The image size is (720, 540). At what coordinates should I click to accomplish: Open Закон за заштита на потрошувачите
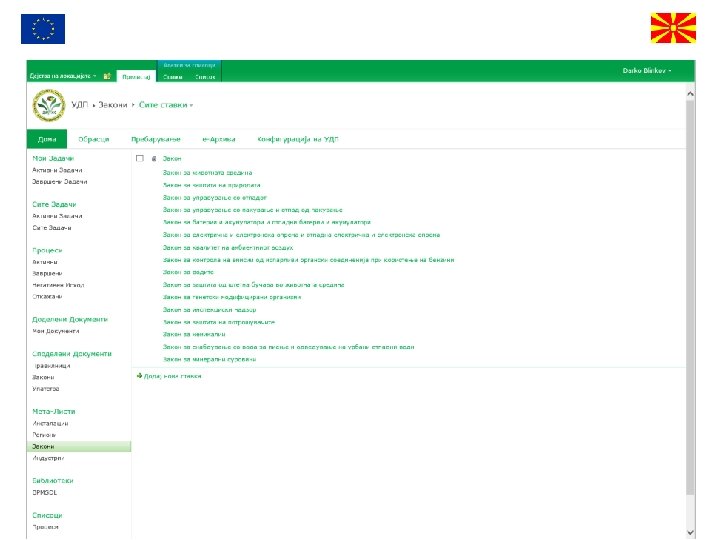[219, 322]
